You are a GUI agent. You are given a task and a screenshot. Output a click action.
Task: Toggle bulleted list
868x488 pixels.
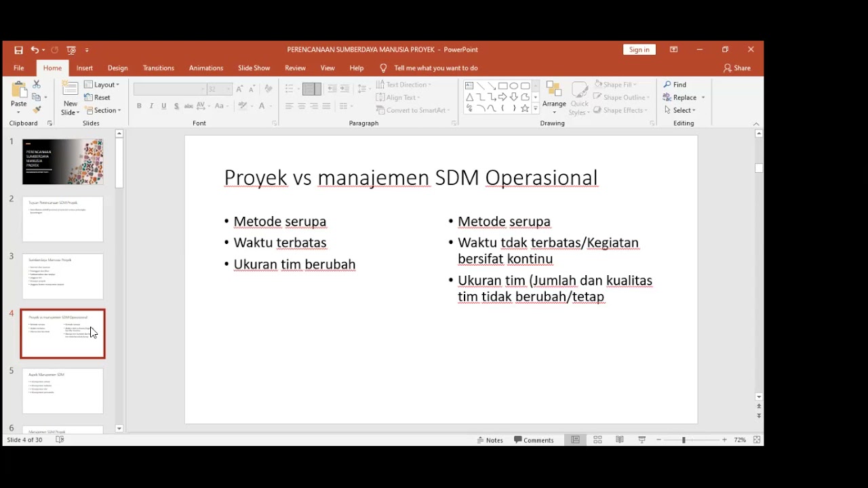tap(289, 89)
